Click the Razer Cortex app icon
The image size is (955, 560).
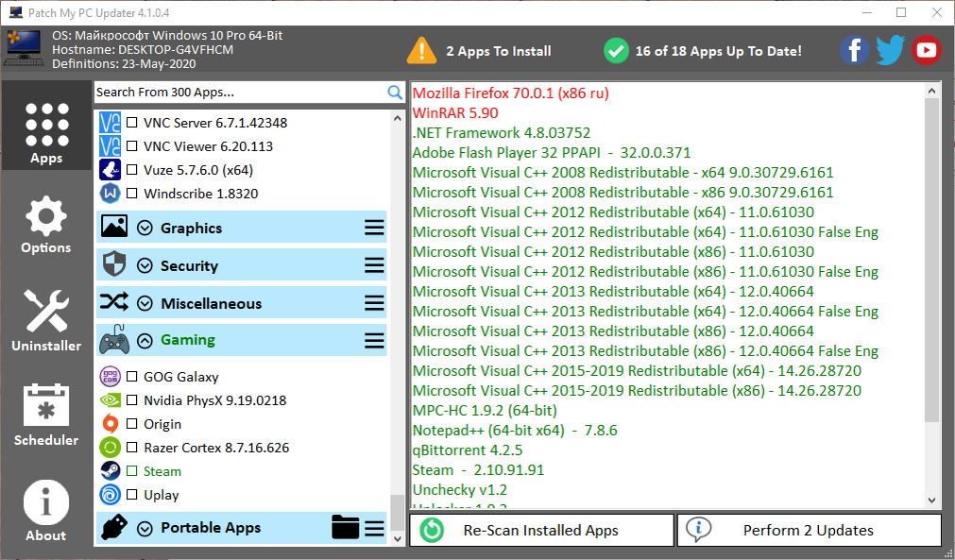110,448
